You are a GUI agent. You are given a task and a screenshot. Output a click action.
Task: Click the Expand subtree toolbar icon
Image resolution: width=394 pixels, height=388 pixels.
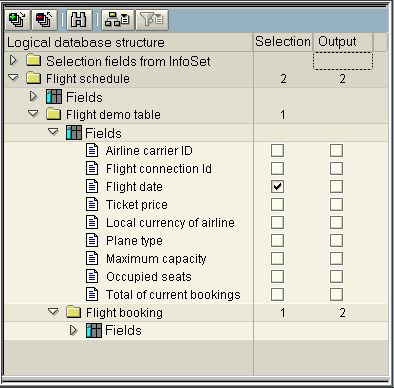[x=17, y=20]
